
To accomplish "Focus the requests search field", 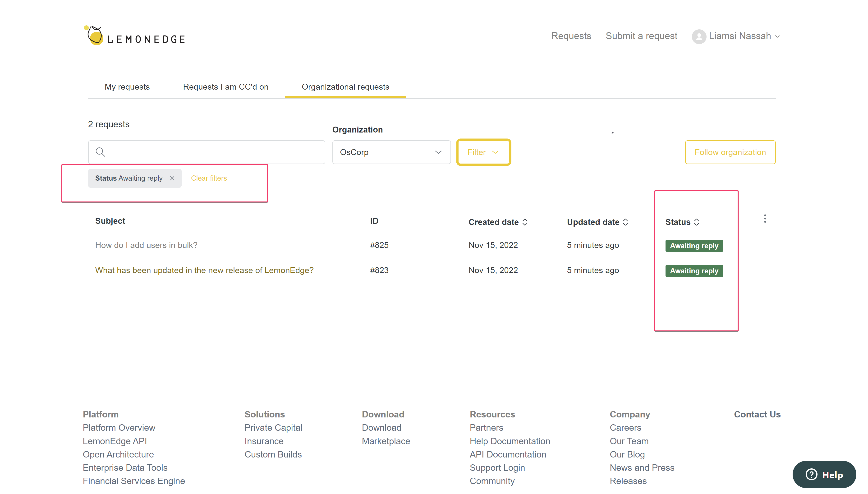I will pyautogui.click(x=206, y=152).
